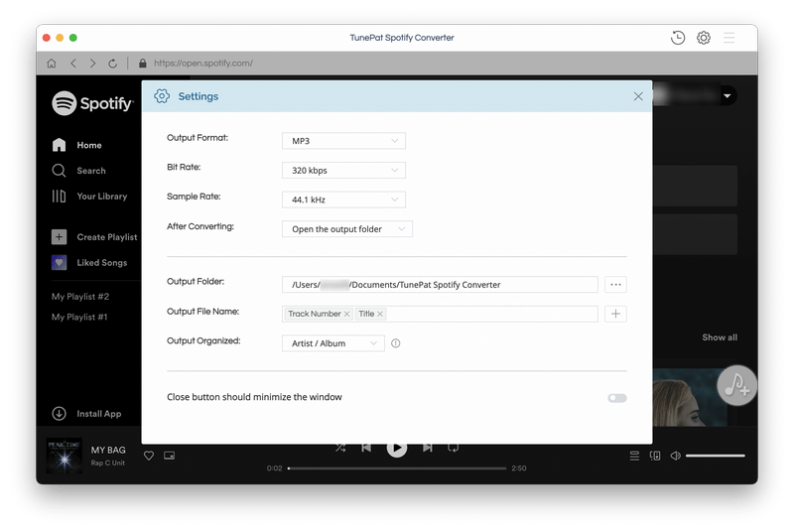Viewport: 794px width, 532px height.
Task: Like the current song with heart icon
Action: point(149,456)
